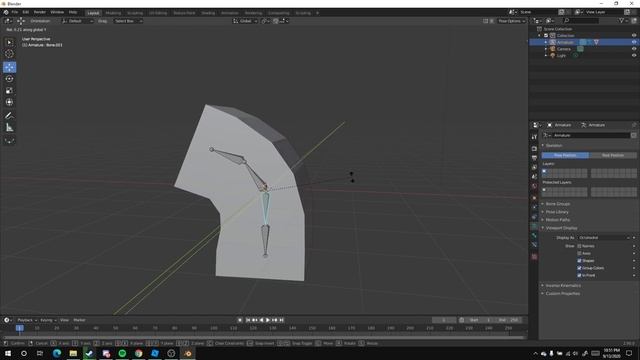640x360 pixels.
Task: Open the Render menu
Action: coord(40,12)
